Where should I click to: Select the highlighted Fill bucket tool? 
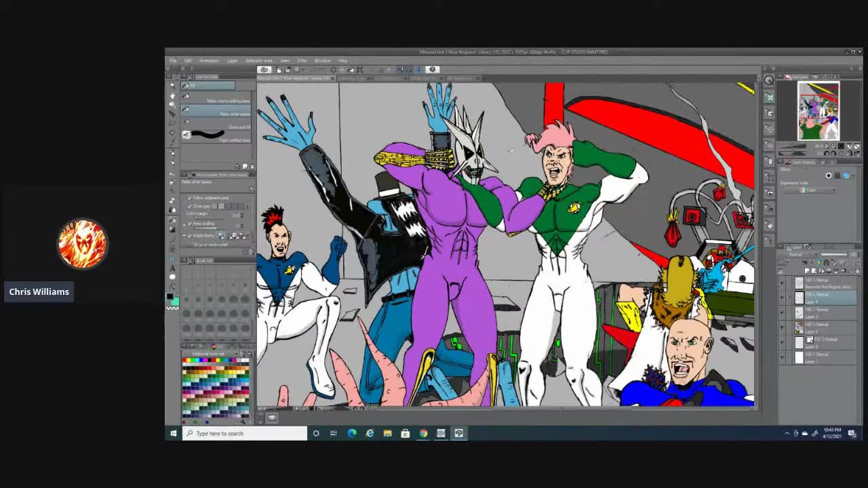click(172, 220)
